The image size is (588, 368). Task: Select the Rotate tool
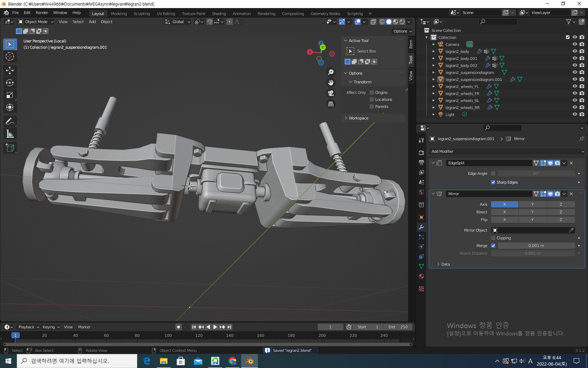click(x=10, y=83)
